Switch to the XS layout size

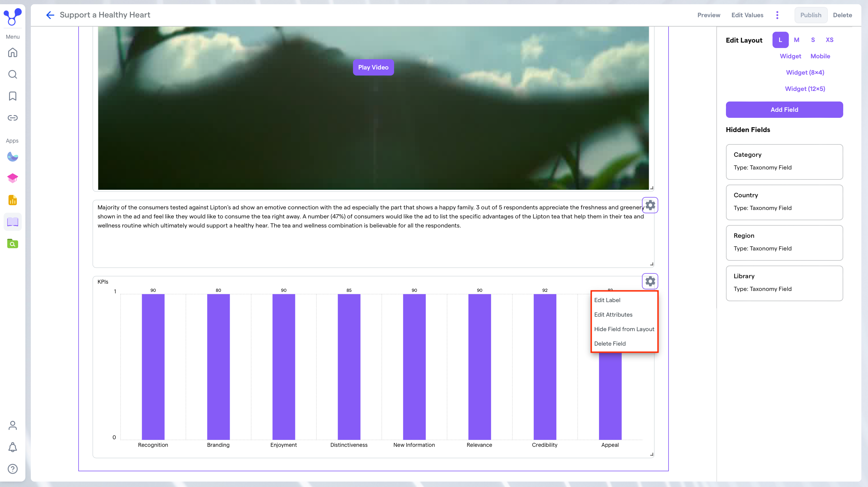coord(829,40)
